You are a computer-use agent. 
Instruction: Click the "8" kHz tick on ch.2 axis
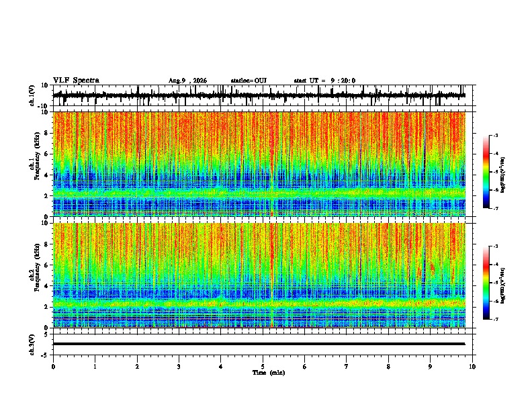(46, 244)
